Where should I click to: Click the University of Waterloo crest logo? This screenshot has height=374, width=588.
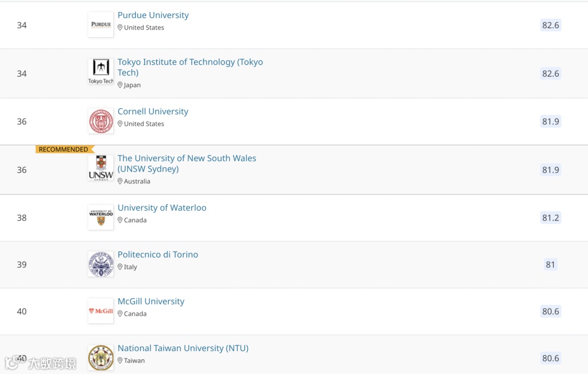[x=101, y=217]
